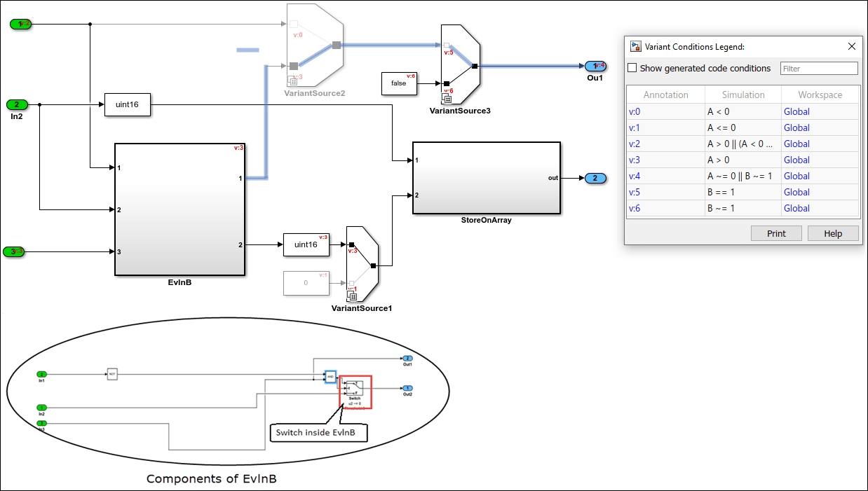Image resolution: width=868 pixels, height=491 pixels.
Task: Click the variant badge icon under VariantSource1
Action: [x=352, y=296]
